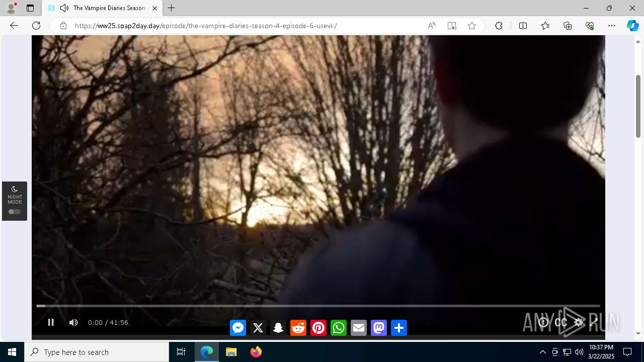Viewport: 644px width, 362px height.
Task: Enter fullscreen video mode
Action: pos(594,322)
